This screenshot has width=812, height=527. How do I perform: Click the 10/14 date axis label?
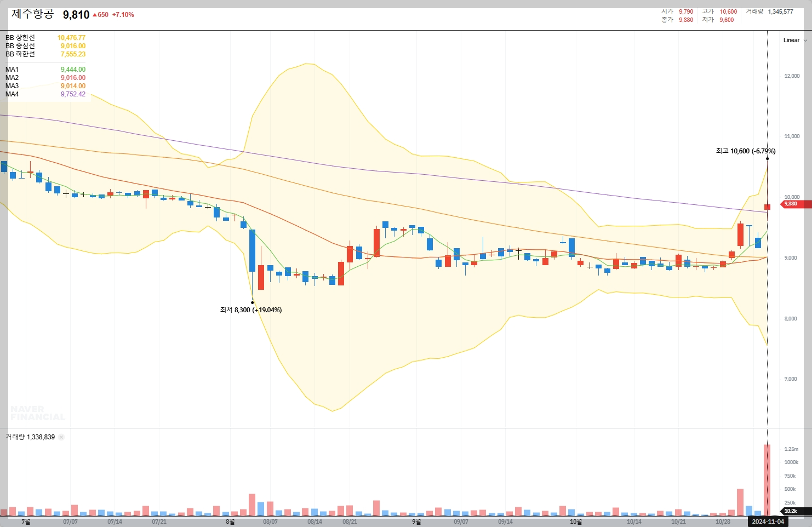click(x=634, y=522)
